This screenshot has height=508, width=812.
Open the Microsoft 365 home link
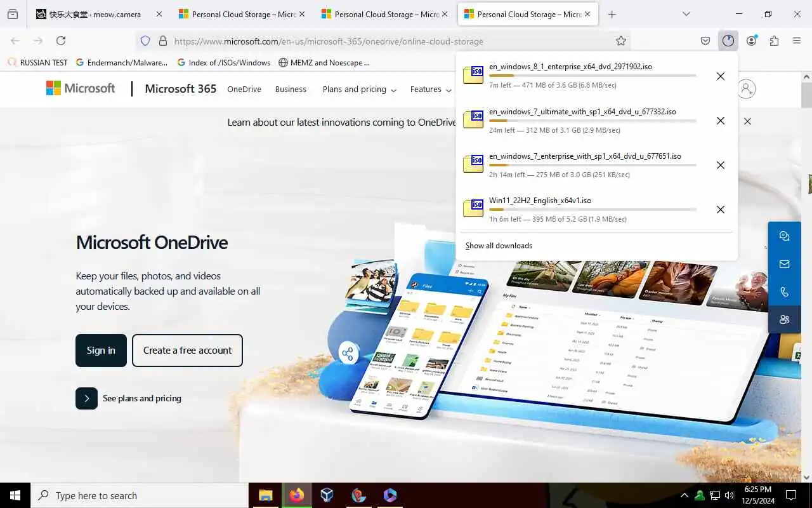(181, 89)
